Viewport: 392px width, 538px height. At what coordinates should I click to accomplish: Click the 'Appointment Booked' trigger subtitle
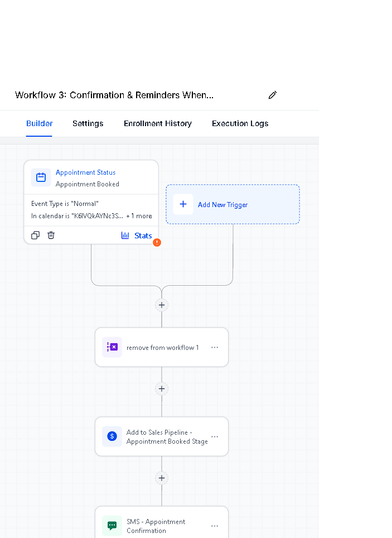pos(88,184)
